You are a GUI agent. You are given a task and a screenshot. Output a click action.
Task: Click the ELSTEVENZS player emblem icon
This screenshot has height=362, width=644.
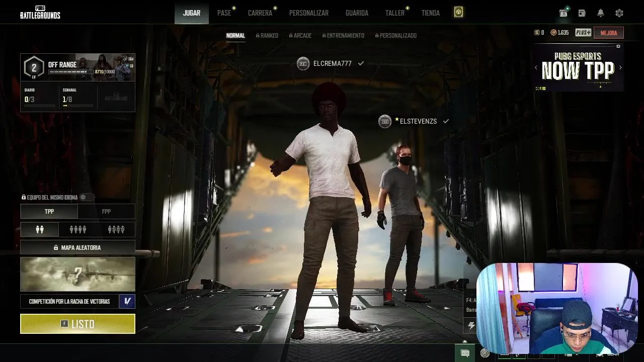point(385,121)
